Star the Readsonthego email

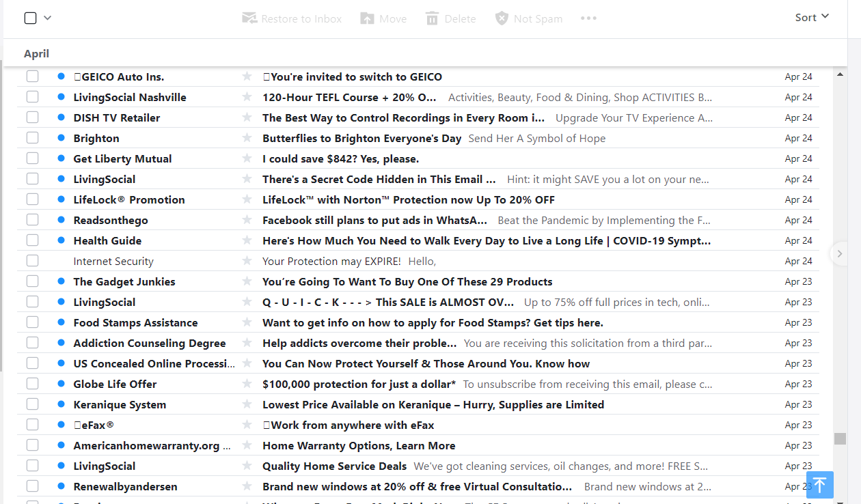[x=247, y=220]
